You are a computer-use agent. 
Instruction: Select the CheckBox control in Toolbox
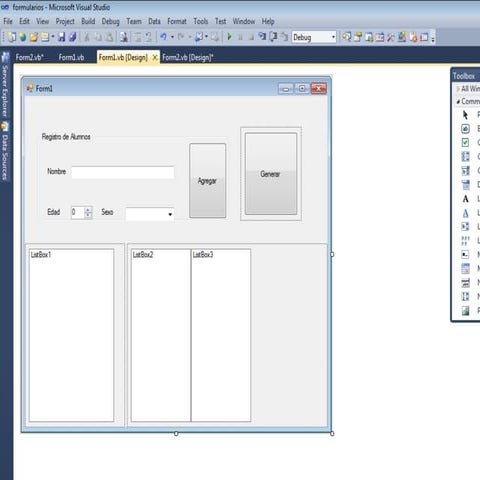coord(465,143)
